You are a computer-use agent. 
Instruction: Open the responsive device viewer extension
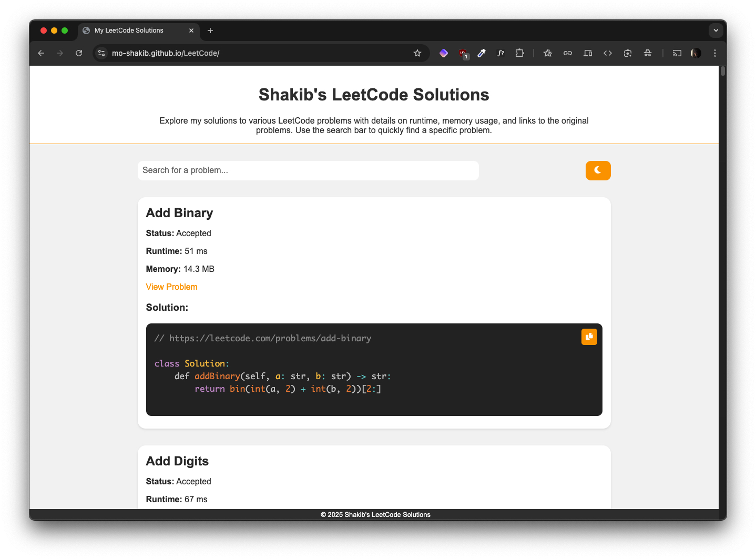pyautogui.click(x=588, y=53)
